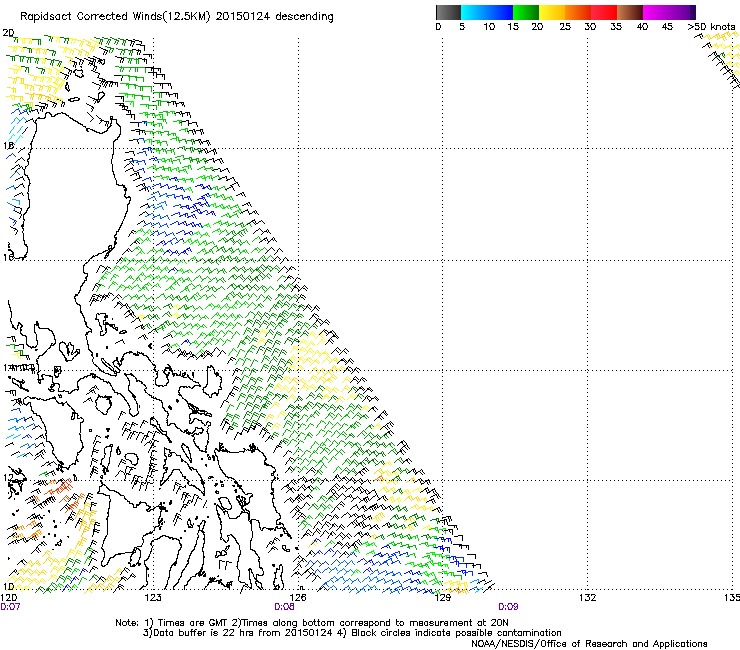
Task: Click the latitude label '20' at top left
Action: (x=8, y=33)
